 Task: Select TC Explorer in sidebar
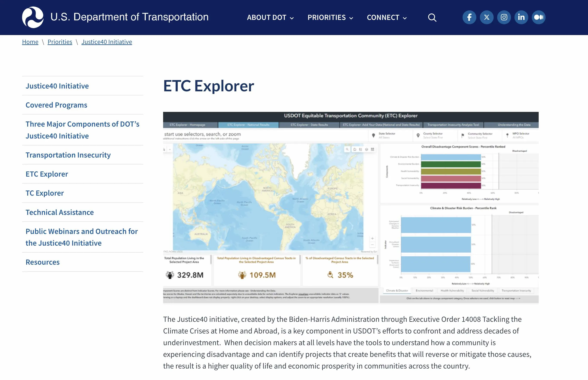point(45,193)
